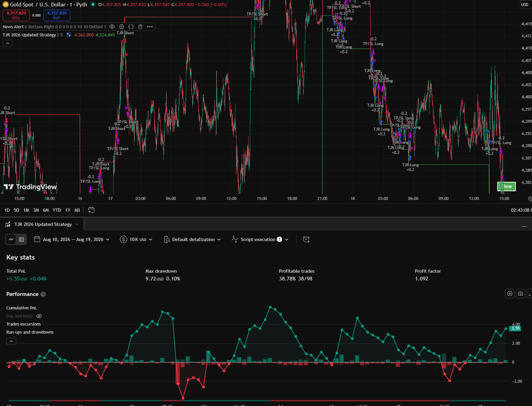Open News Alert indicator settings
This screenshot has width=532, height=406.
click(x=122, y=27)
